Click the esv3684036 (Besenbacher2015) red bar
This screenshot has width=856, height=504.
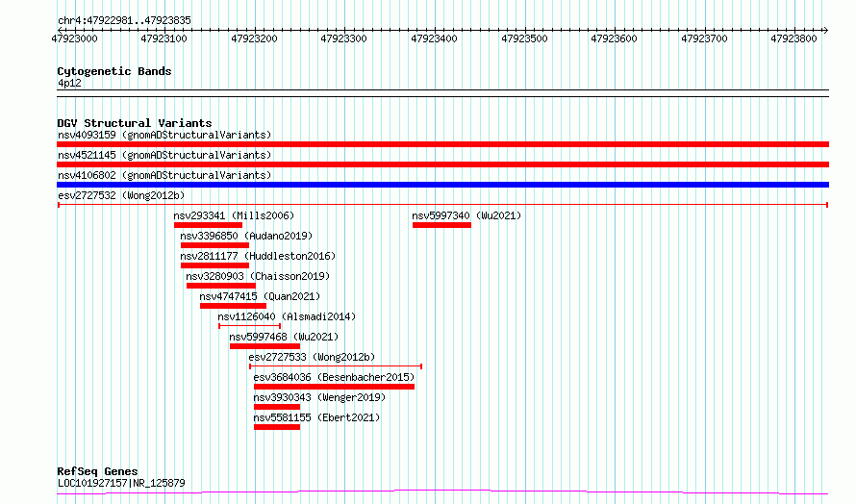[x=334, y=387]
